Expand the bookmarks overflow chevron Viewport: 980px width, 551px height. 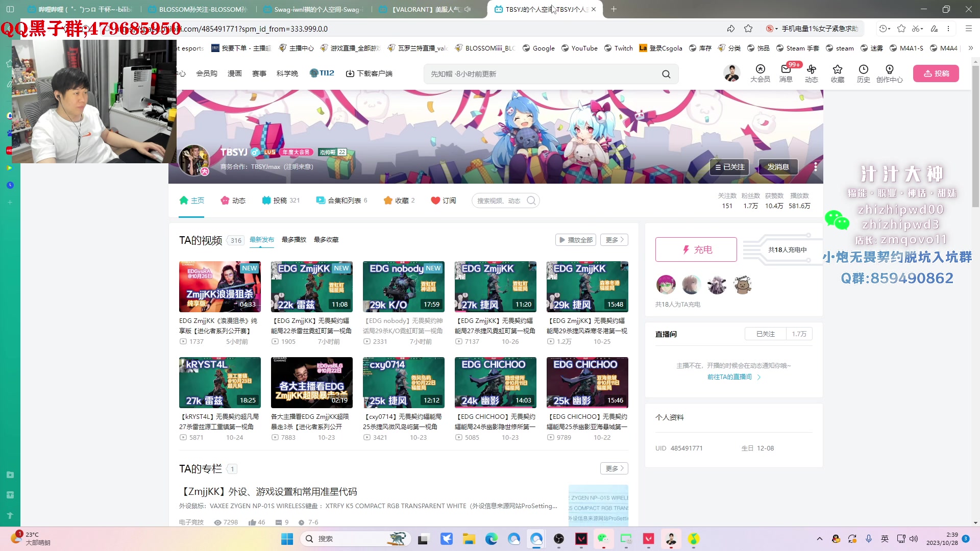pyautogui.click(x=970, y=48)
